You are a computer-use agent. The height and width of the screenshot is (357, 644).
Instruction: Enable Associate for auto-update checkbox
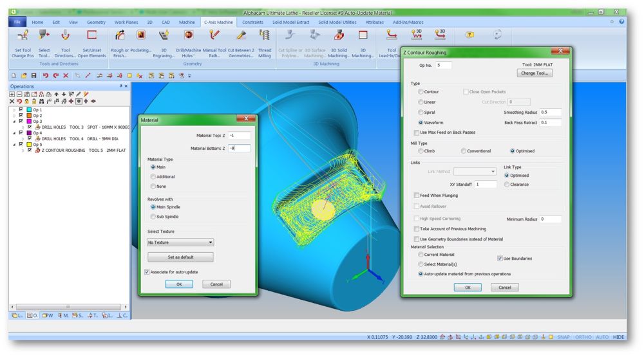(x=147, y=272)
